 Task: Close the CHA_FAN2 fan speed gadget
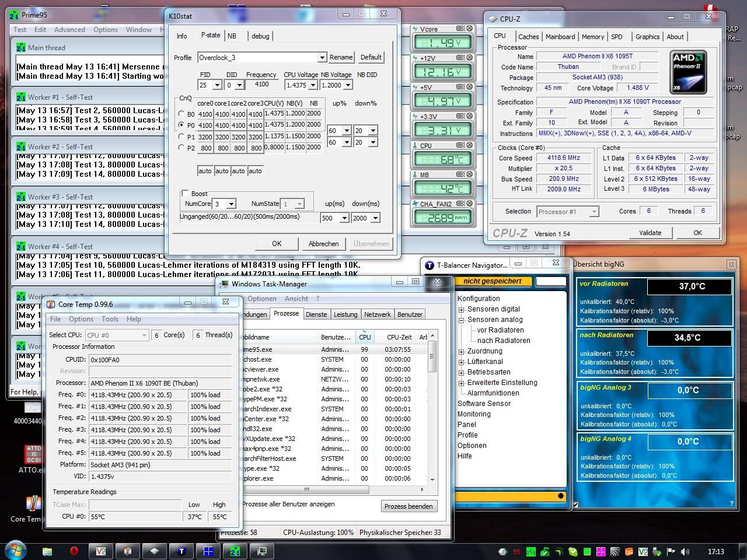(469, 203)
